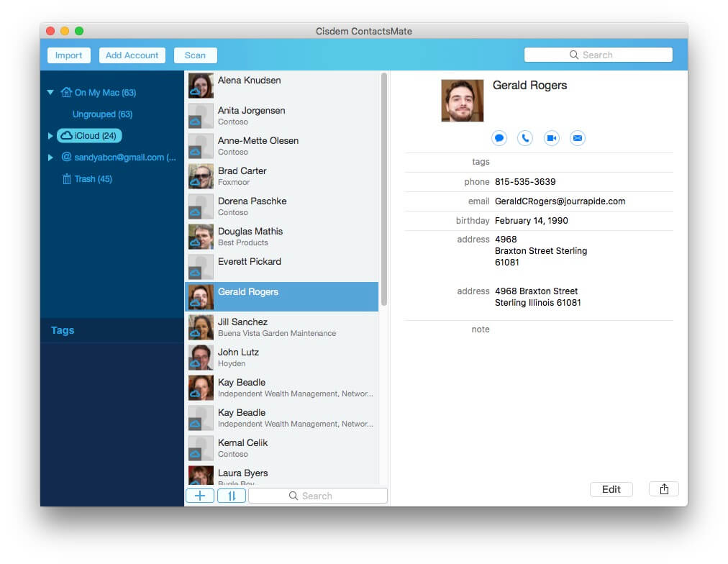Click birthday February 14, 1990
This screenshot has width=728, height=564.
click(x=531, y=221)
